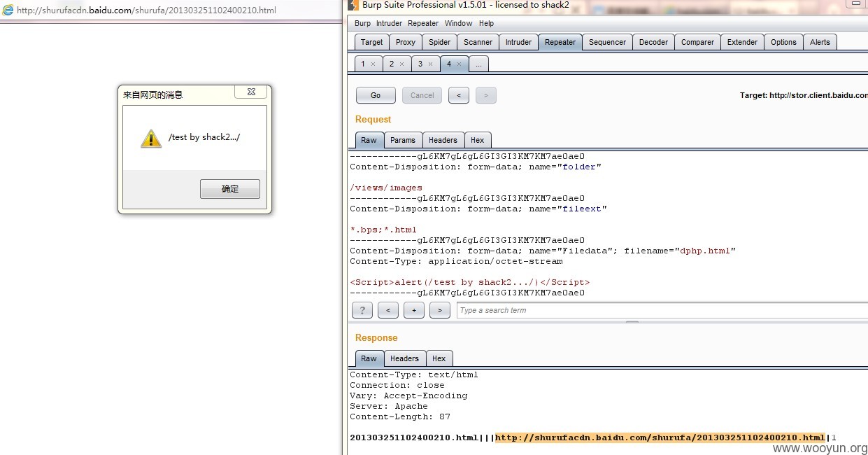This screenshot has height=455, width=868.
Task: Open the response Headers view
Action: (404, 358)
